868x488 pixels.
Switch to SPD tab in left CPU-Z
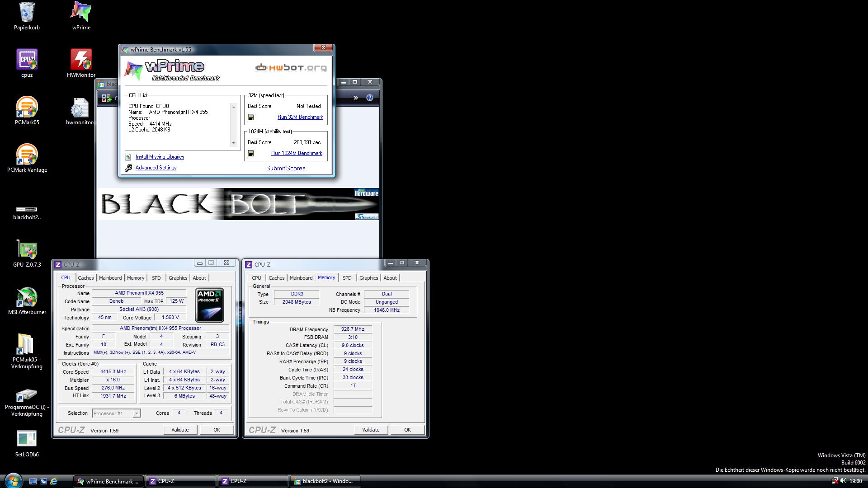point(156,278)
